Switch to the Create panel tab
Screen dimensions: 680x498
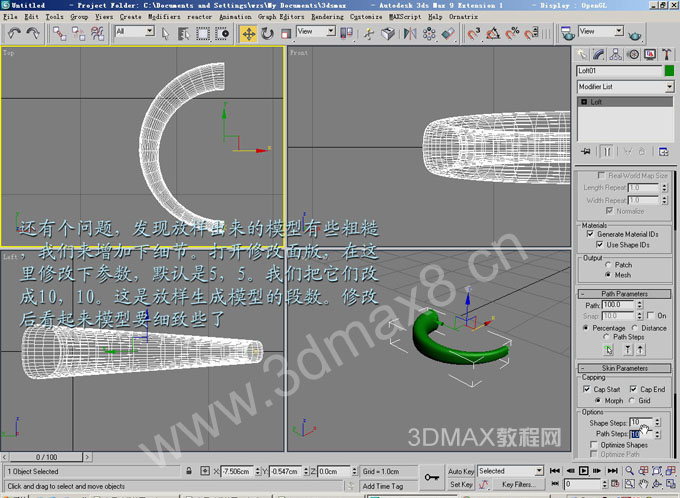pyautogui.click(x=582, y=55)
